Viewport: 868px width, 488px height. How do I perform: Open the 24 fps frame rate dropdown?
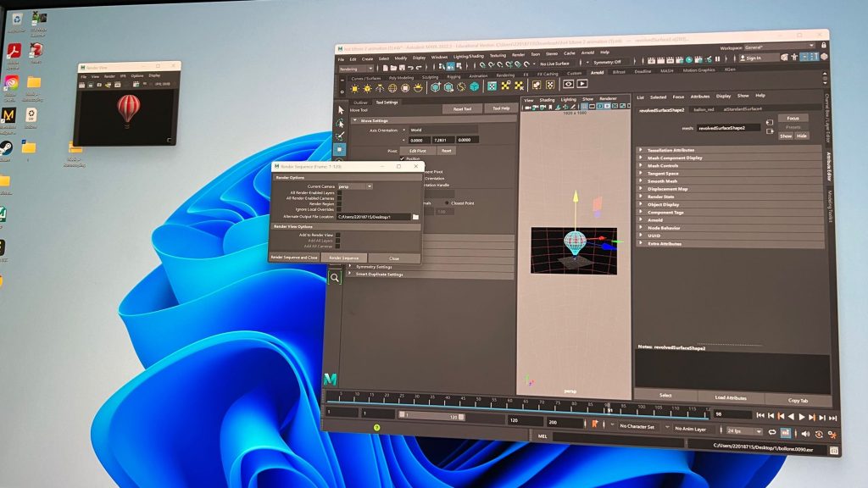743,431
